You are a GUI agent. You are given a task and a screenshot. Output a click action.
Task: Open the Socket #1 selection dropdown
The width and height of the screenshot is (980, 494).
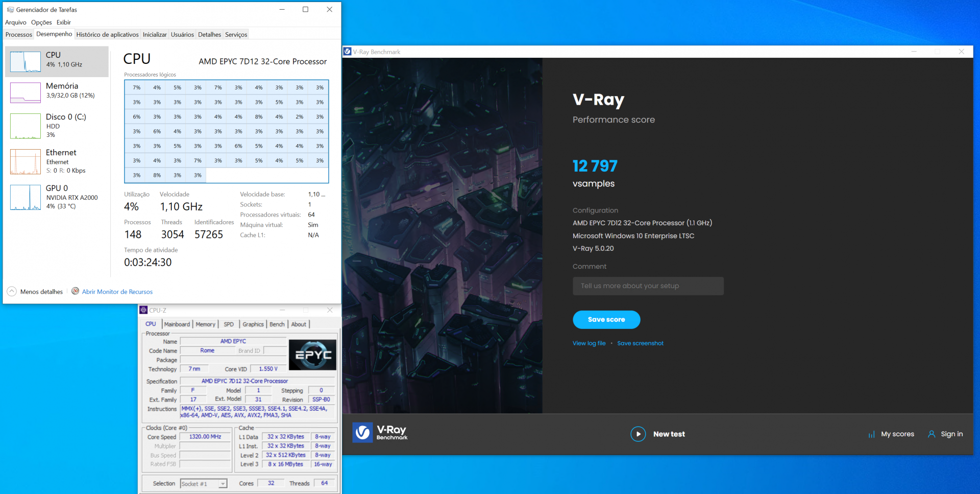[x=223, y=484]
